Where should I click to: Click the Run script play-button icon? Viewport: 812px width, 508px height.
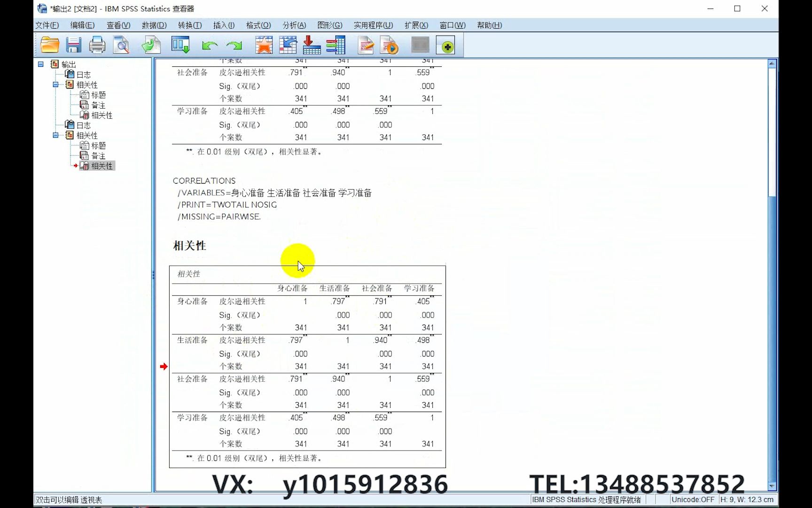[x=389, y=45]
